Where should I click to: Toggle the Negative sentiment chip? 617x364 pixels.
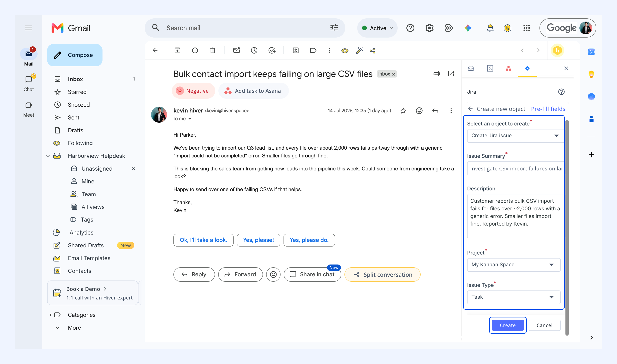(x=193, y=91)
